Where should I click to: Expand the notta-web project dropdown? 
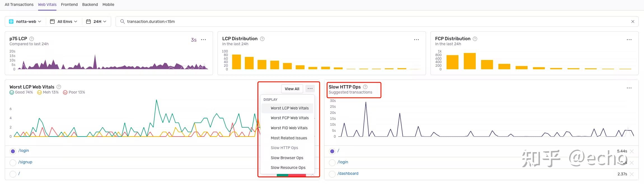click(x=25, y=21)
